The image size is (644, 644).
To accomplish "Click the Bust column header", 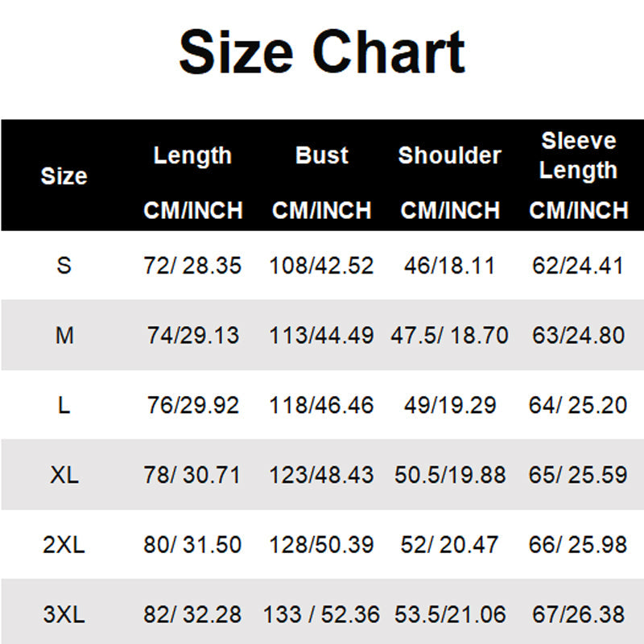I will coord(322,155).
